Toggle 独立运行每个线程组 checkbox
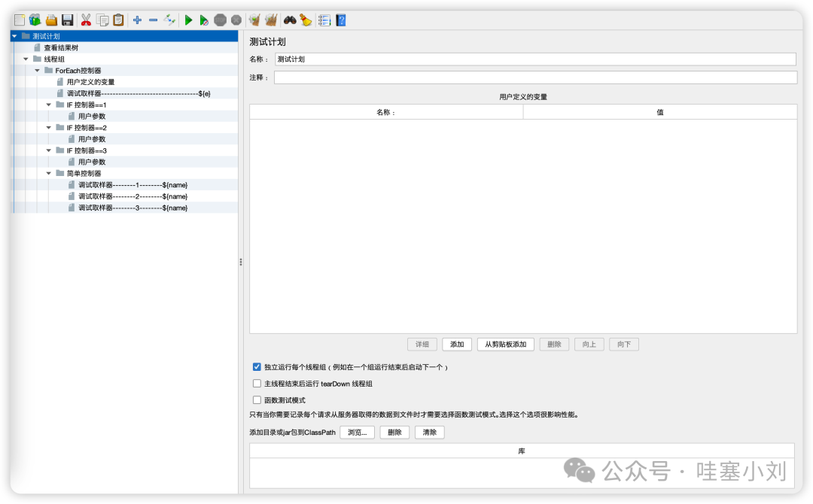The image size is (813, 504). (x=257, y=367)
